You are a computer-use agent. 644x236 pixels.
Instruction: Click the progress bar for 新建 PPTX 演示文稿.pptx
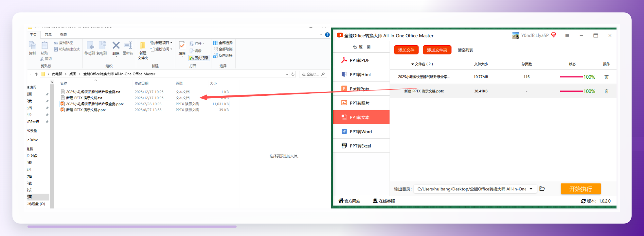pos(571,91)
